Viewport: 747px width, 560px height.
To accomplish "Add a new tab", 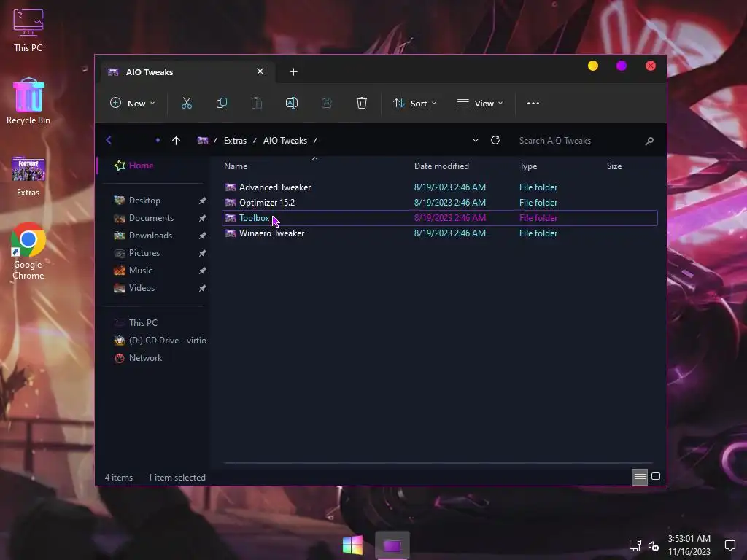I will pos(293,72).
